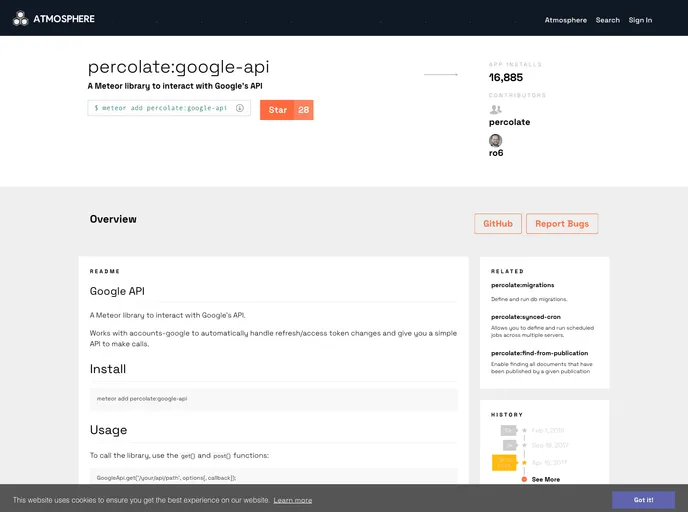688x512 pixels.
Task: Open related package percolate:find-from-publication
Action: (x=540, y=353)
